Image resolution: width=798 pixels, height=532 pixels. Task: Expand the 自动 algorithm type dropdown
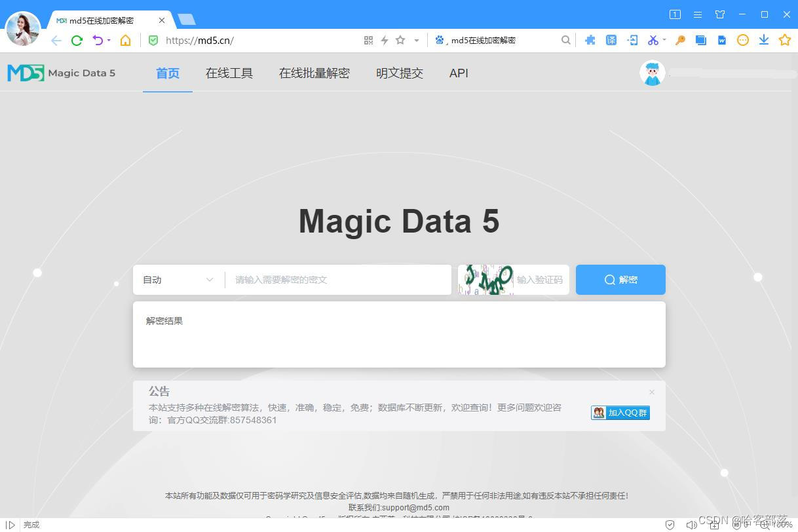tap(179, 280)
